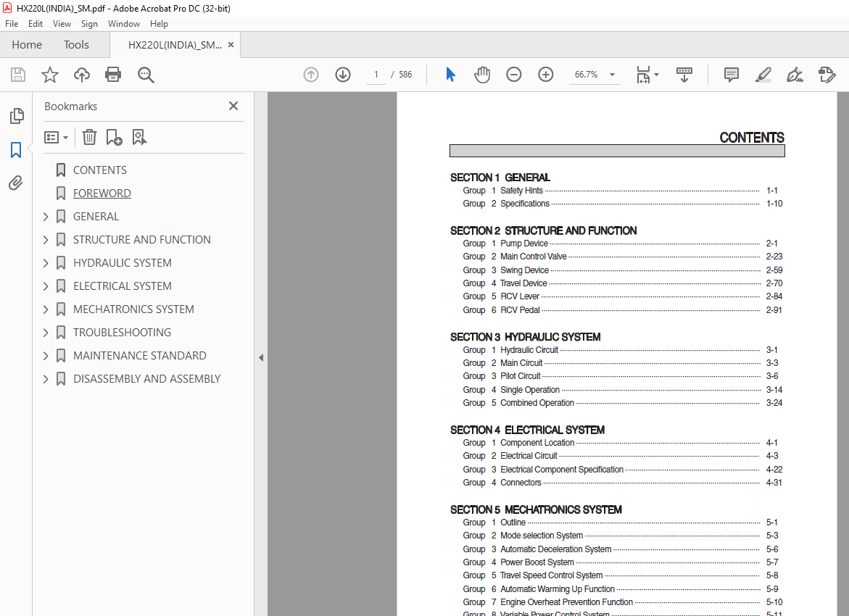Viewport: 849px width, 616px height.
Task: Open the File menu
Action: (x=12, y=24)
